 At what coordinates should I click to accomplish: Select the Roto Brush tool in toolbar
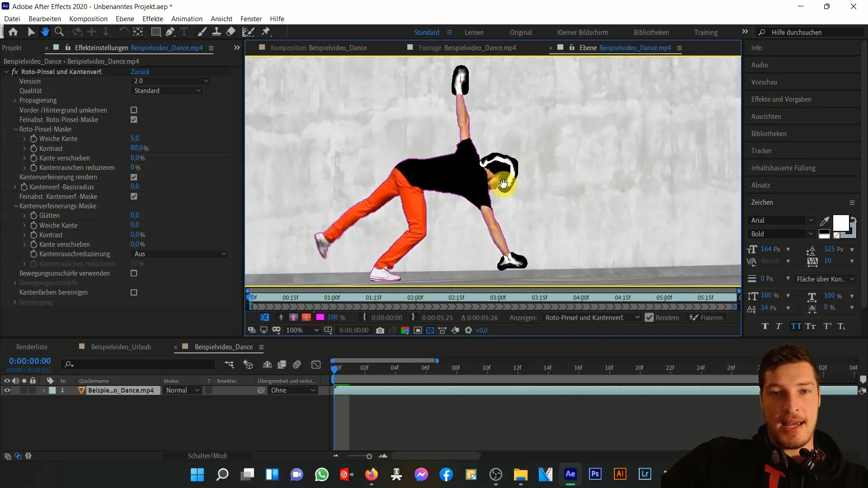249,32
